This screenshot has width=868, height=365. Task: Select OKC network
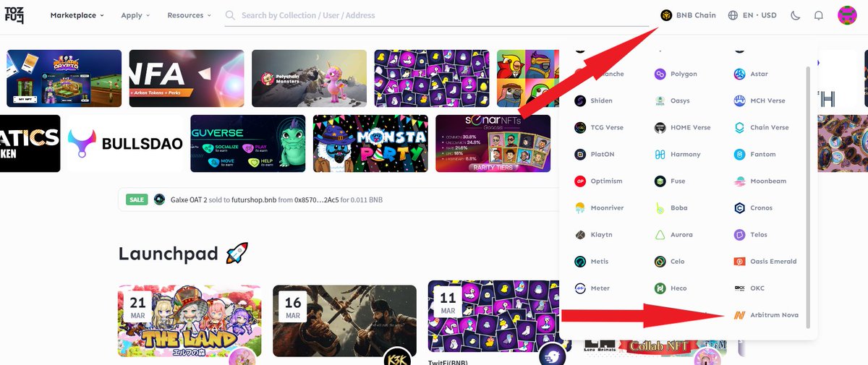point(749,288)
